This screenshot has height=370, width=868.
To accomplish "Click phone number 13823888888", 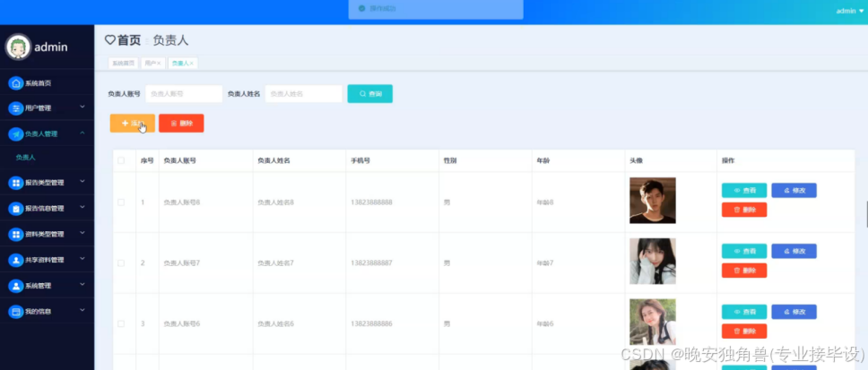I will pyautogui.click(x=371, y=202).
